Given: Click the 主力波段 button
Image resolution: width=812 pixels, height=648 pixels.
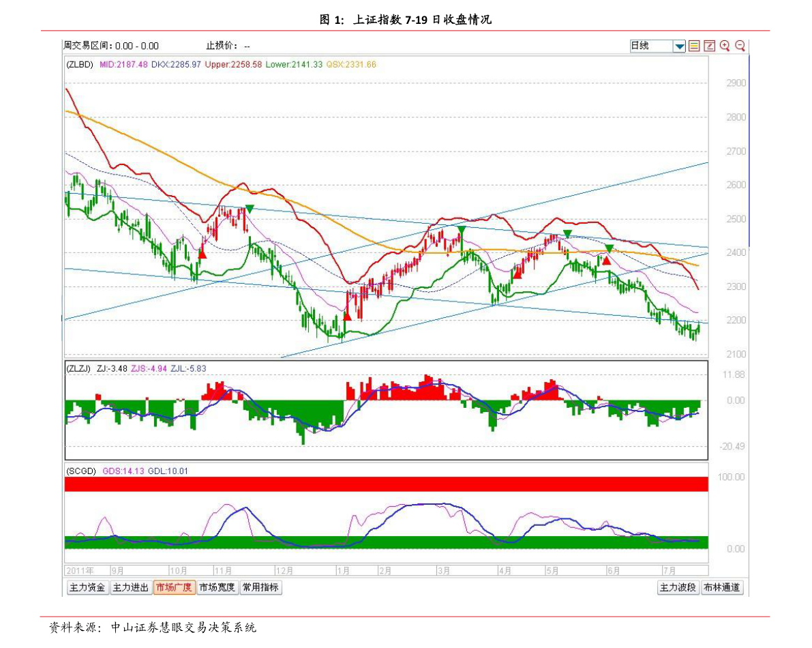Looking at the screenshot, I should coord(678,587).
